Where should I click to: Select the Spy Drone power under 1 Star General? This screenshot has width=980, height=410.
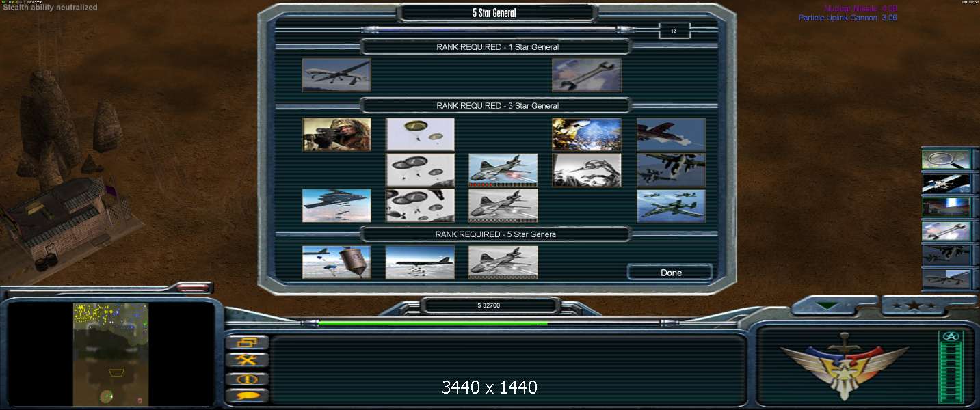(336, 74)
